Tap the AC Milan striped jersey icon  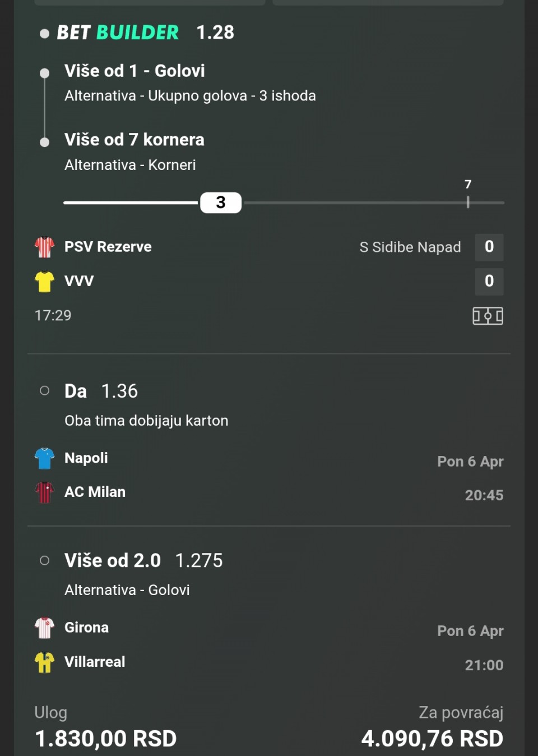[44, 492]
